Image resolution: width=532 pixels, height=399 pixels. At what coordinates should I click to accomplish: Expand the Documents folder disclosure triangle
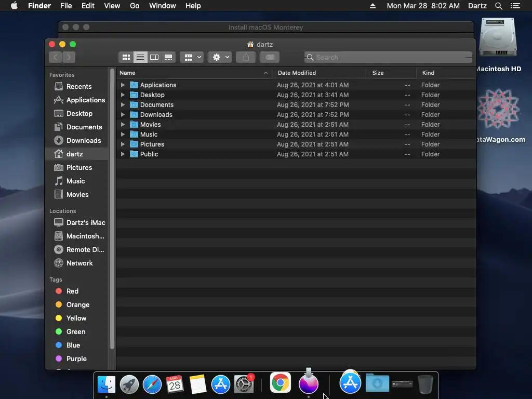click(123, 104)
